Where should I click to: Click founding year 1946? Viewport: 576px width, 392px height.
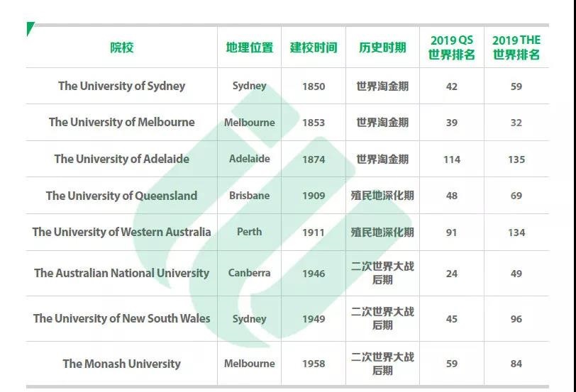tap(314, 274)
